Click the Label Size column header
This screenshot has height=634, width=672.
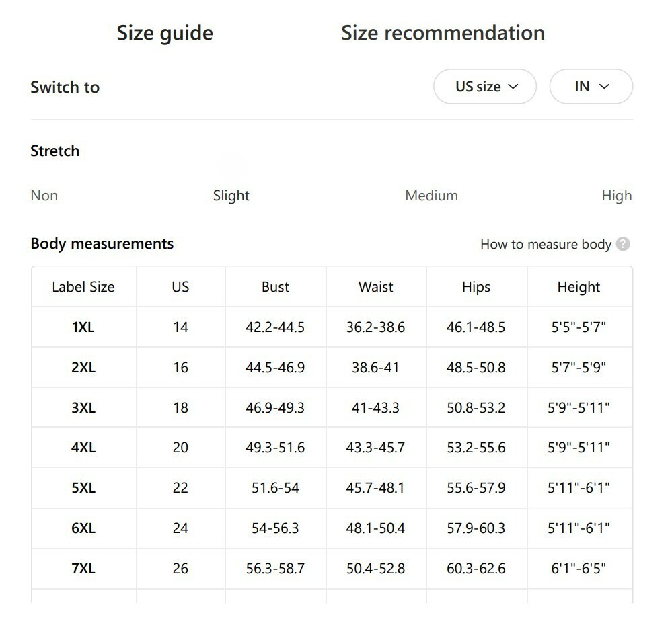pos(83,287)
